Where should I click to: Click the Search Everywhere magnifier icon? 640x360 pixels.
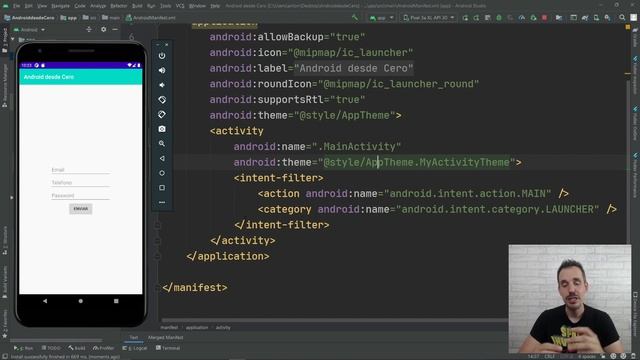coord(622,18)
